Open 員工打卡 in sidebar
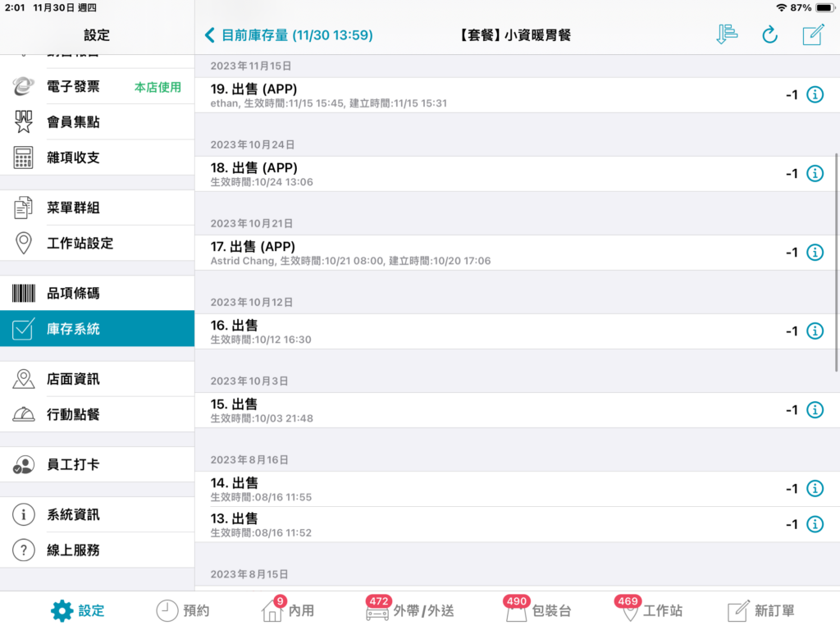Screen dimensions: 840x630 [x=97, y=464]
